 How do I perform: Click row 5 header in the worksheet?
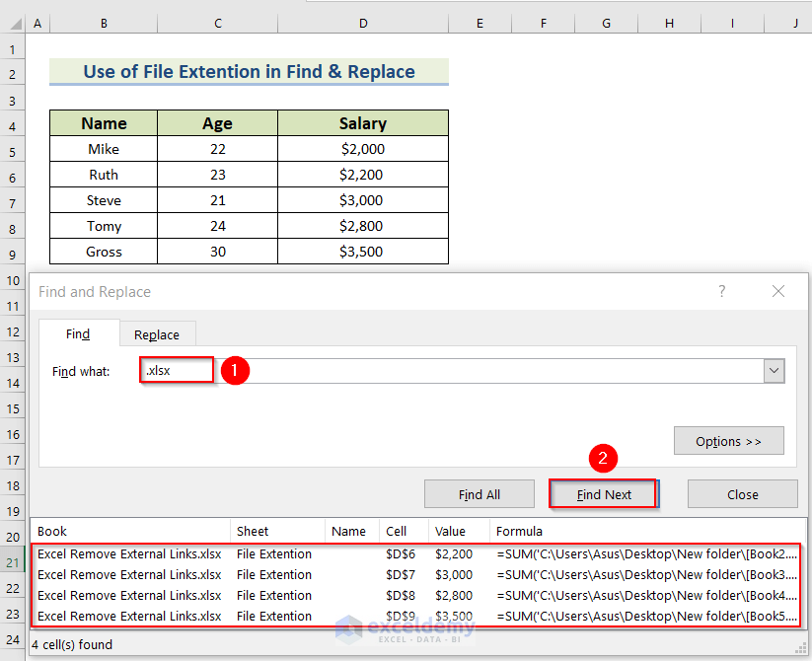pyautogui.click(x=14, y=151)
